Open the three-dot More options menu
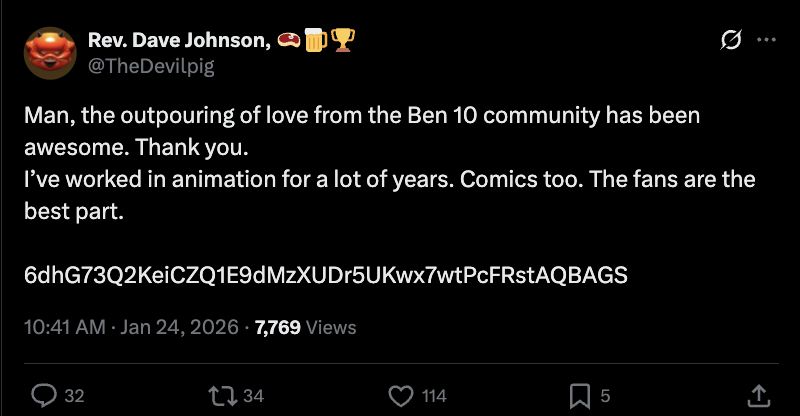This screenshot has width=800, height=416. coord(766,41)
